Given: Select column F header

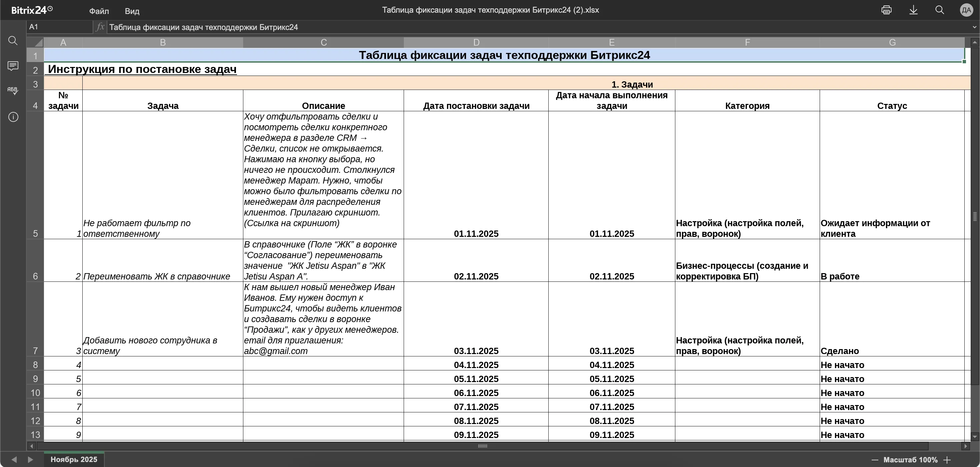Looking at the screenshot, I should [x=748, y=43].
